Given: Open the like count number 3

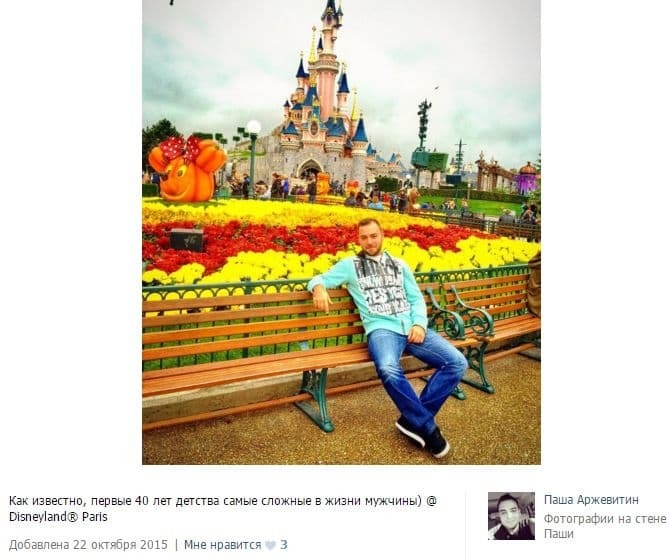Looking at the screenshot, I should click(x=284, y=545).
